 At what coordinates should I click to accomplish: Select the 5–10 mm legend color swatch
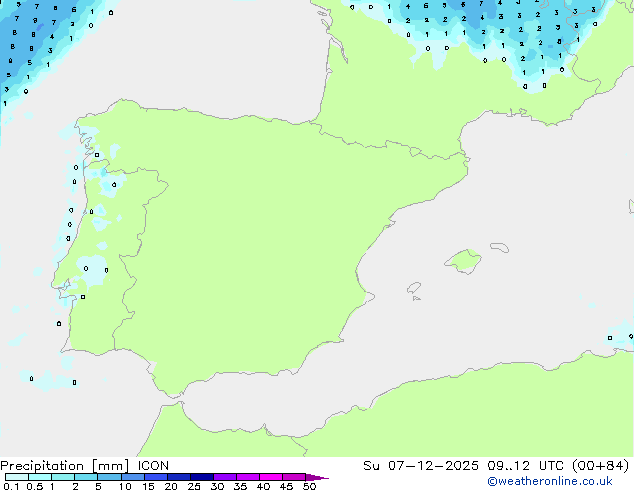tap(109, 477)
